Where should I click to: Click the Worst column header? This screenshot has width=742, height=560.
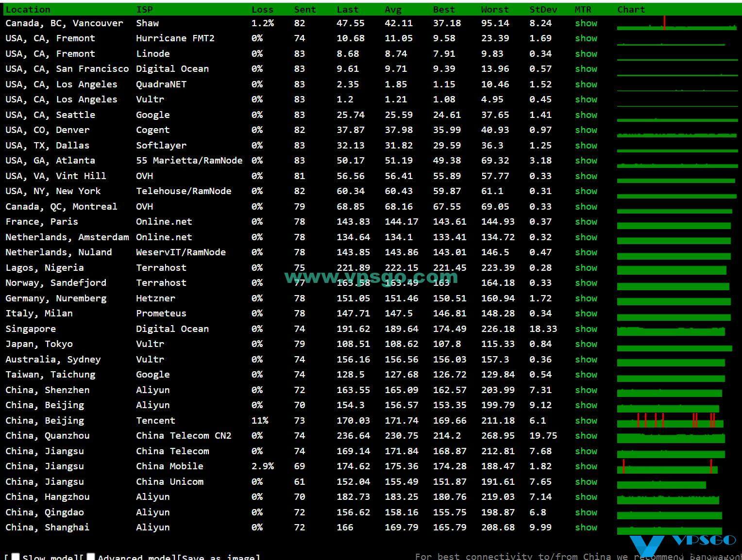pyautogui.click(x=495, y=9)
